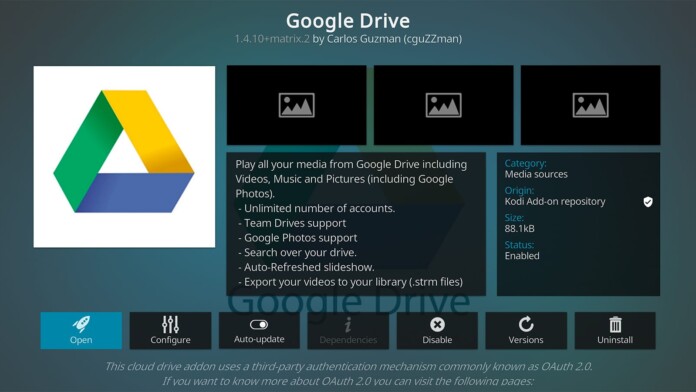Image resolution: width=696 pixels, height=392 pixels.
Task: Click 'Export your videos to your library' line
Action: pyautogui.click(x=351, y=282)
